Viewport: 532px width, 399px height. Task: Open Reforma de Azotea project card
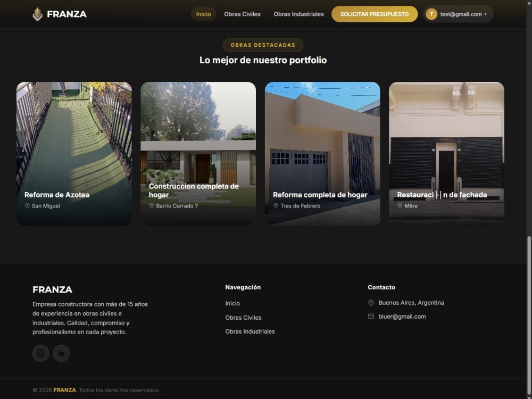(74, 154)
